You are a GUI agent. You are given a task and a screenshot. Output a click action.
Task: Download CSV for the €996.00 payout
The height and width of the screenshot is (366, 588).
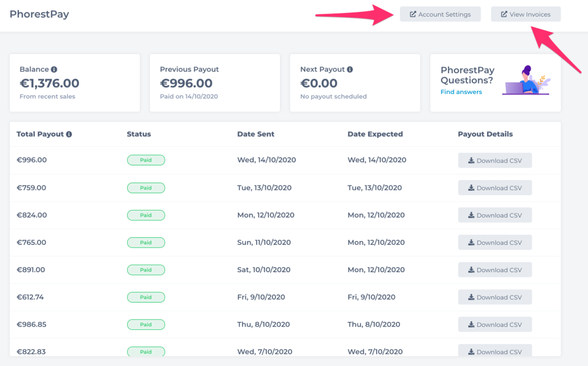pos(495,160)
